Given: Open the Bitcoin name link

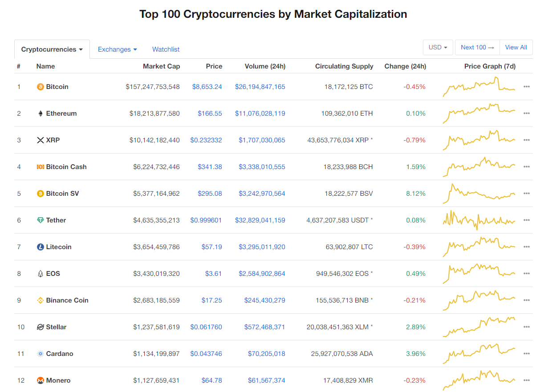Looking at the screenshot, I should [x=57, y=87].
